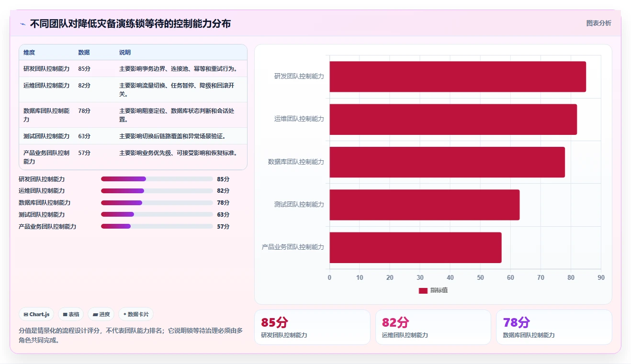This screenshot has width=631, height=364.
Task: Click the 测试团队控制能力 chart axis label
Action: [299, 205]
